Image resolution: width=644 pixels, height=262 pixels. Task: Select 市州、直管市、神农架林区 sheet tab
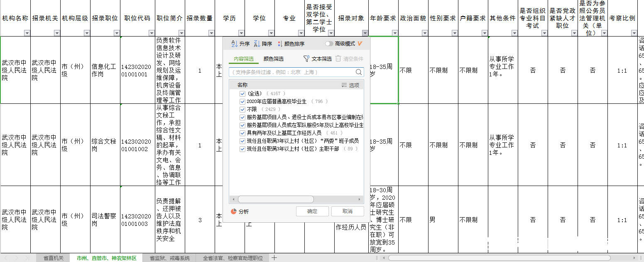pyautogui.click(x=106, y=258)
